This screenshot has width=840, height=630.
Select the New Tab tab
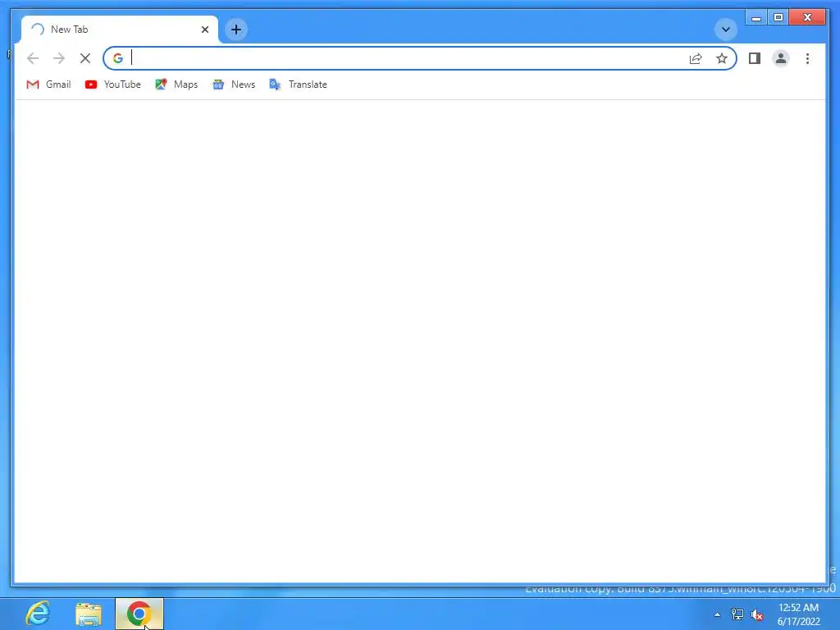click(120, 30)
